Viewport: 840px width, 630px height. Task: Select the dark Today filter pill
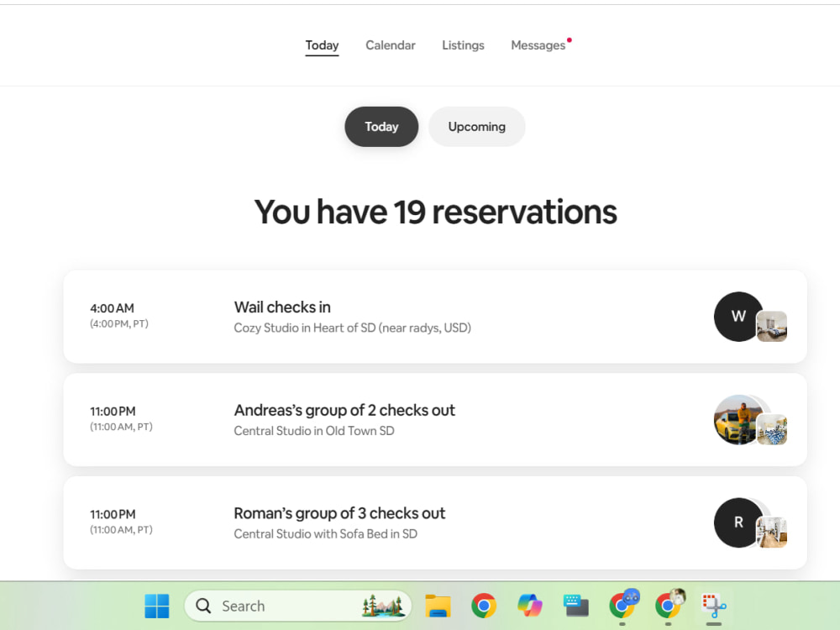381,127
